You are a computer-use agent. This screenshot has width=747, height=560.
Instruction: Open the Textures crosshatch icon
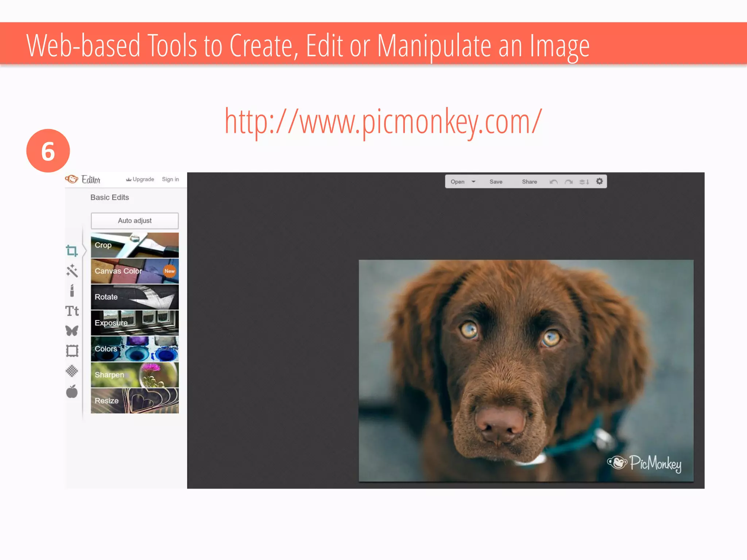tap(72, 371)
